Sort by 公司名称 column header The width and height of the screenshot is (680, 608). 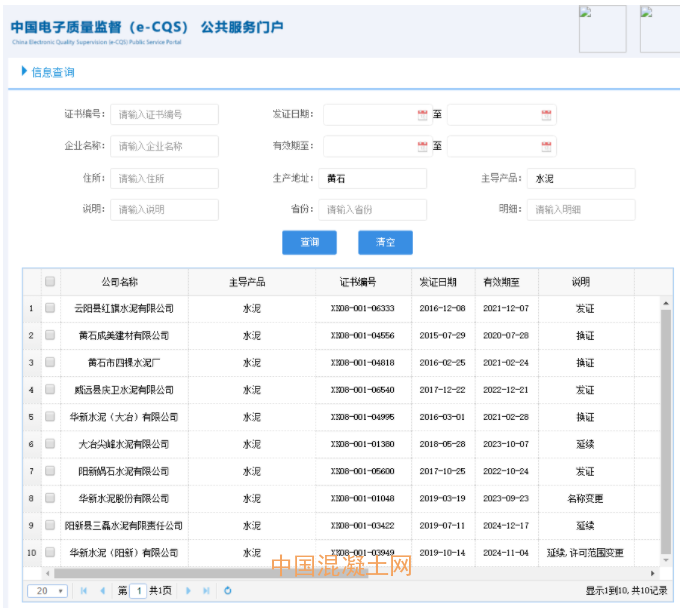click(120, 282)
